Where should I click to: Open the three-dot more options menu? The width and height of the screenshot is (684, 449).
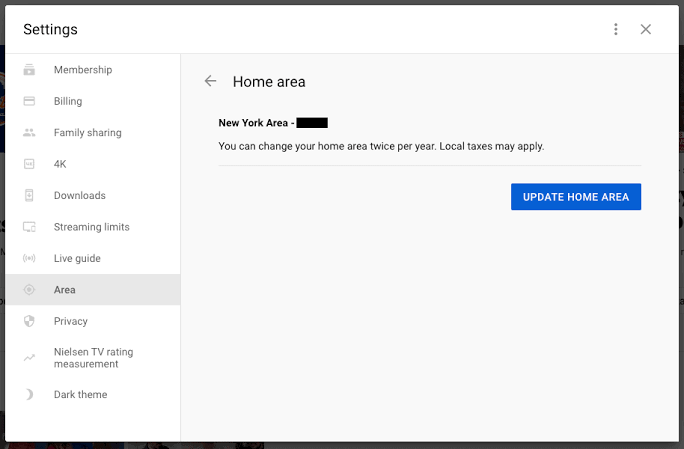[616, 29]
